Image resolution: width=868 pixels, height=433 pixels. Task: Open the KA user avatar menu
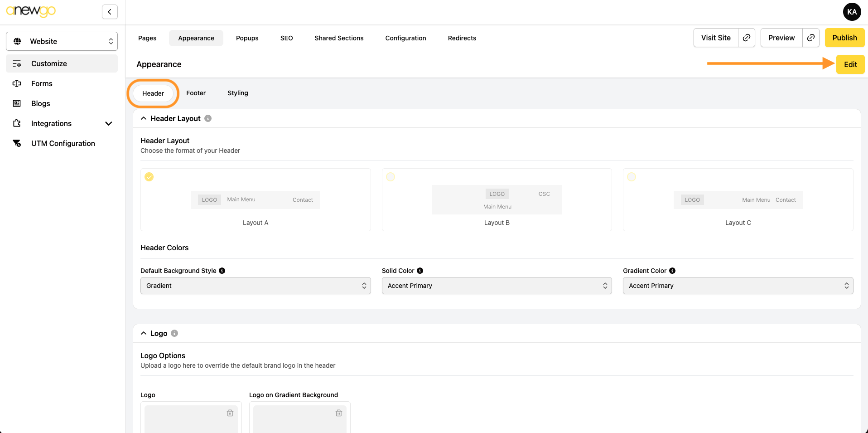tap(852, 12)
